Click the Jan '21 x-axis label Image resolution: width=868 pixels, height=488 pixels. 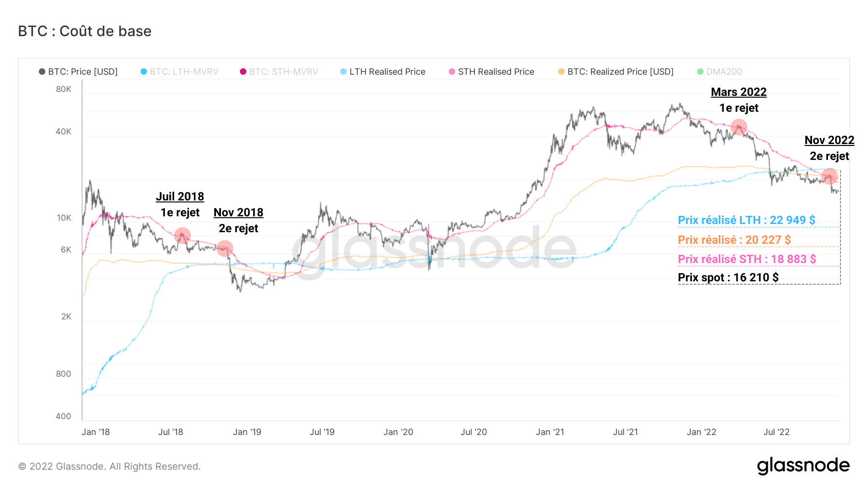pos(550,432)
